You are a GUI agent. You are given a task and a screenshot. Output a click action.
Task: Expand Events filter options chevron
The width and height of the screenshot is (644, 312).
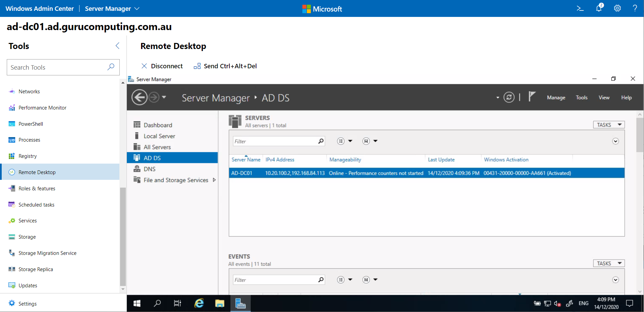pyautogui.click(x=616, y=280)
